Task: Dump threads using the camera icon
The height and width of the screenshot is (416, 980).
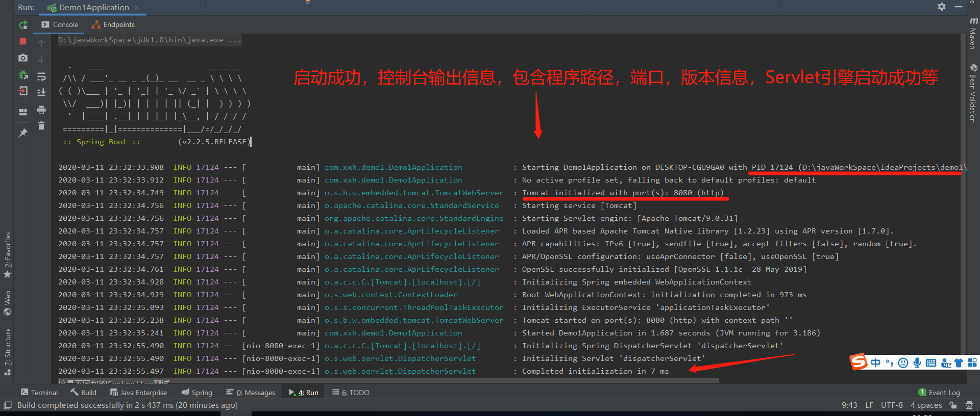Action: coord(23,58)
